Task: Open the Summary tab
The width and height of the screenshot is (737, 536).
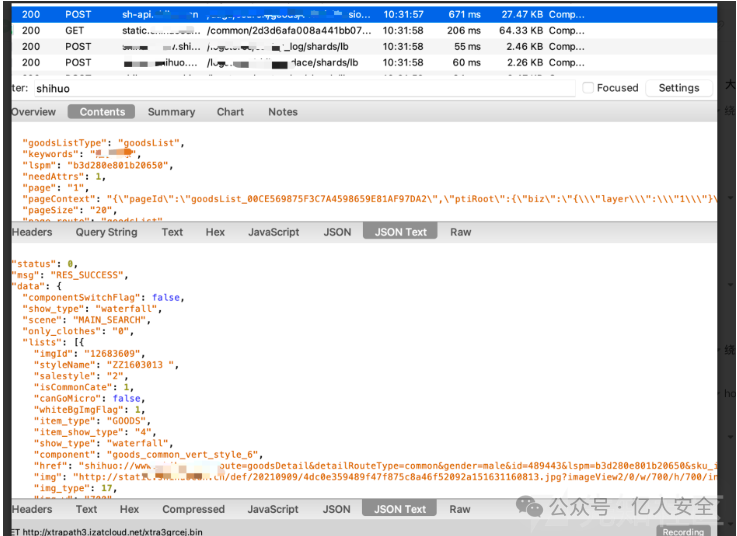Action: [x=171, y=112]
